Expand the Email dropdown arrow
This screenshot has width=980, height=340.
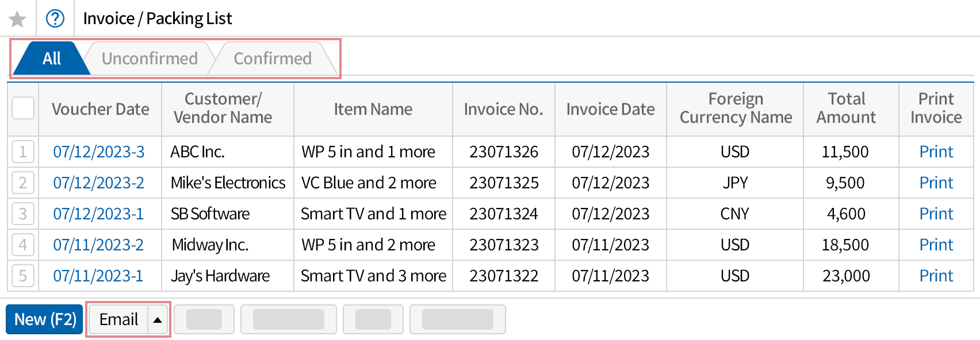(x=158, y=319)
